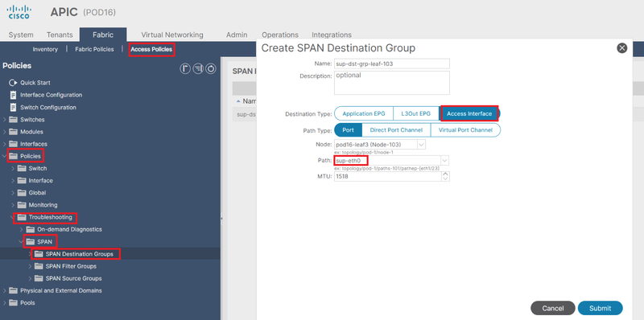Expand the Global subfolder arrow

point(13,193)
